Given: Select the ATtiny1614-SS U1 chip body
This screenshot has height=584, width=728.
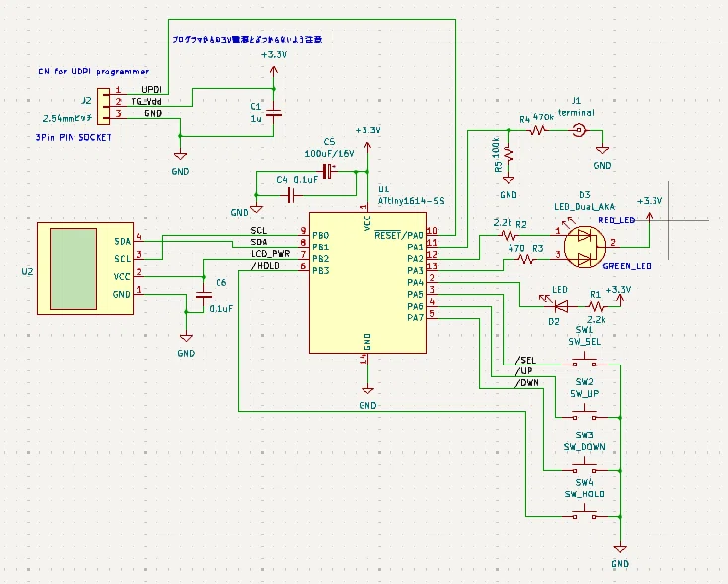Looking at the screenshot, I should (367, 282).
